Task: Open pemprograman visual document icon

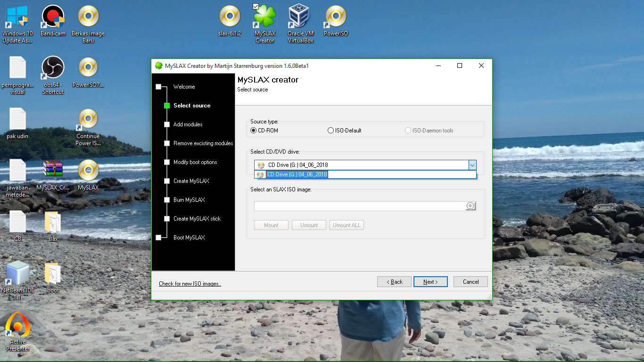Action: (x=17, y=75)
